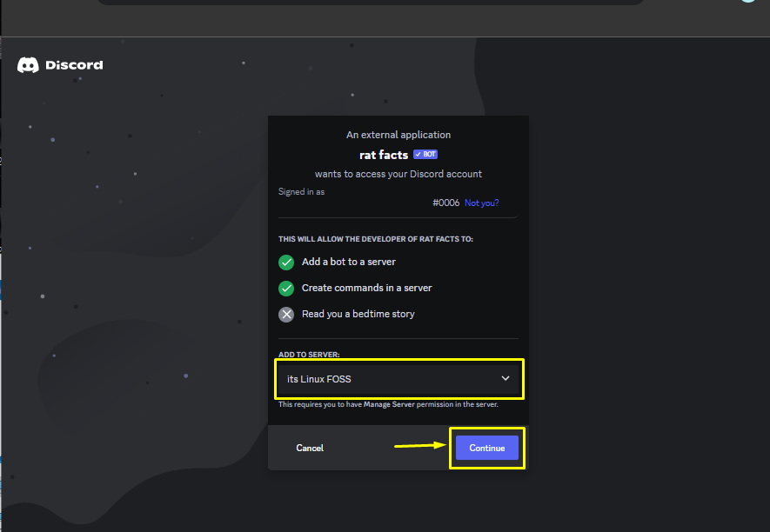The image size is (770, 532).
Task: Click the green check beside Add a bot
Action: pyautogui.click(x=286, y=262)
